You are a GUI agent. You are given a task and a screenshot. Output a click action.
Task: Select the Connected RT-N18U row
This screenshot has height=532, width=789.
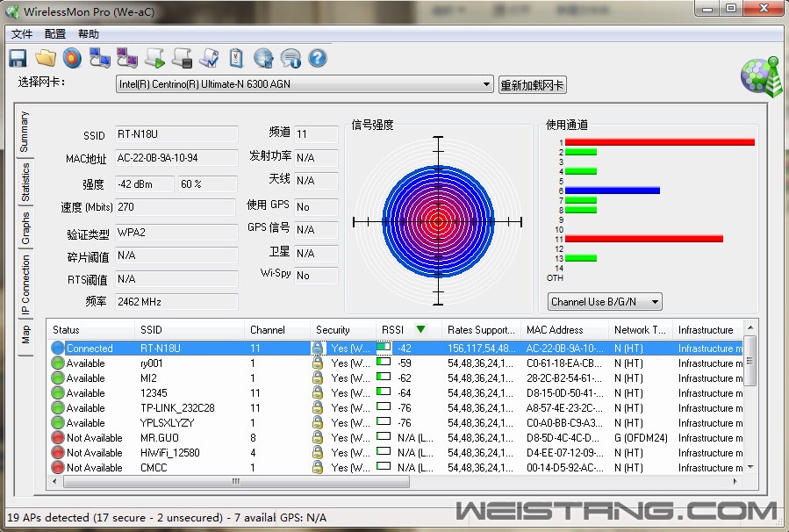click(397, 348)
